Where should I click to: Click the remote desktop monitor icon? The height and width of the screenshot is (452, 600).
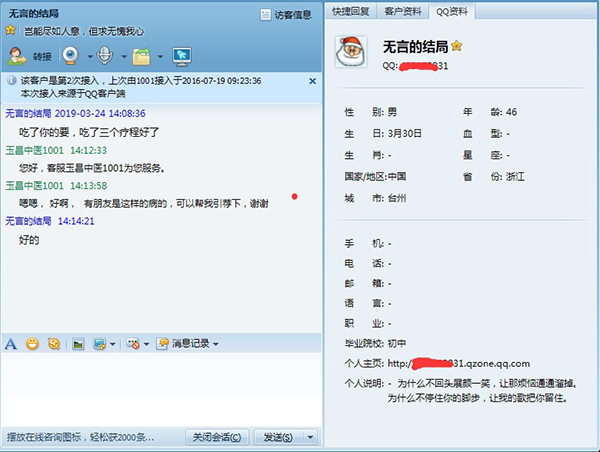pos(182,57)
